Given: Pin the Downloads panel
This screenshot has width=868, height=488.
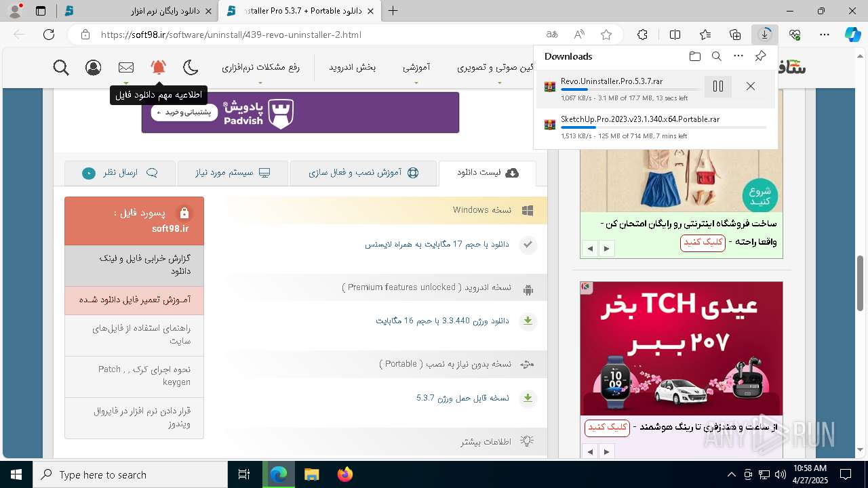Looking at the screenshot, I should coord(761,56).
